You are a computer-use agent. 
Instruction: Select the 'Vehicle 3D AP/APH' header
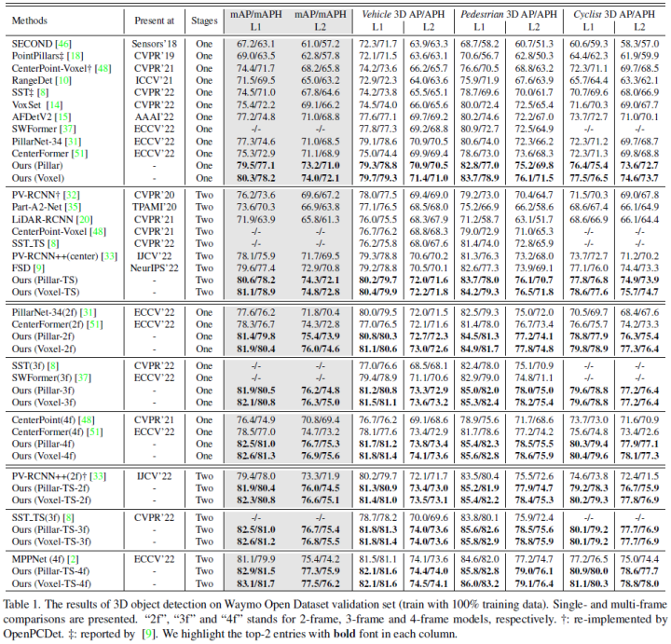(x=404, y=14)
